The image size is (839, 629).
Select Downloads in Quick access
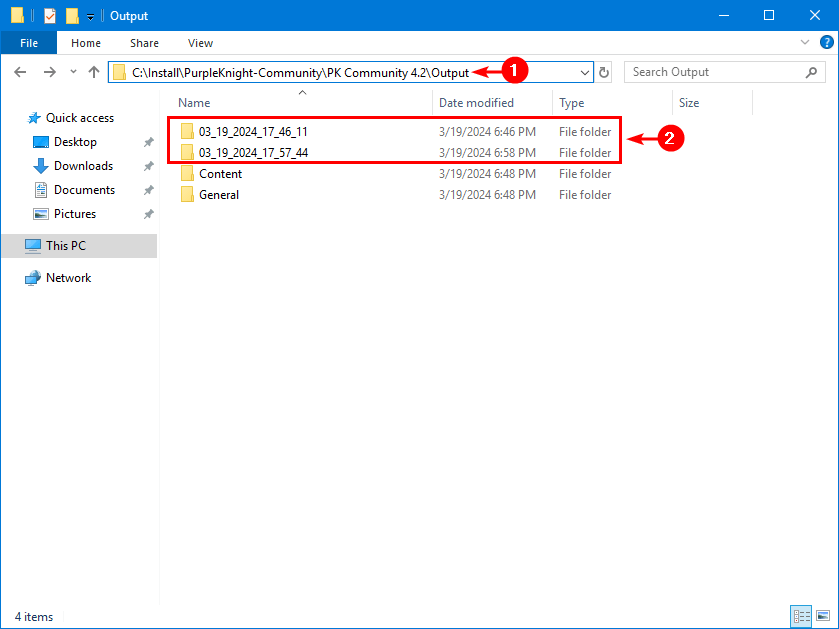[83, 166]
